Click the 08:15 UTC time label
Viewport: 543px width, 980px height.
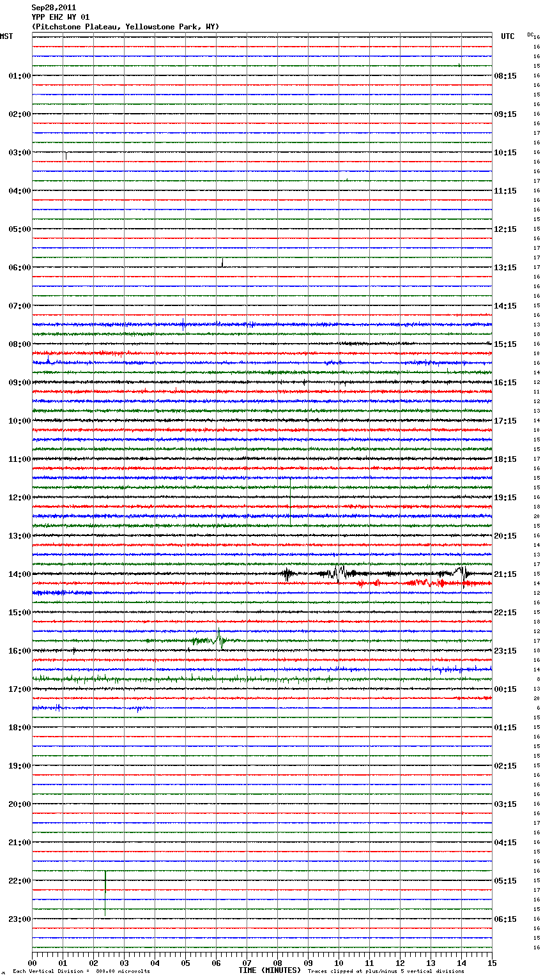tap(505, 76)
